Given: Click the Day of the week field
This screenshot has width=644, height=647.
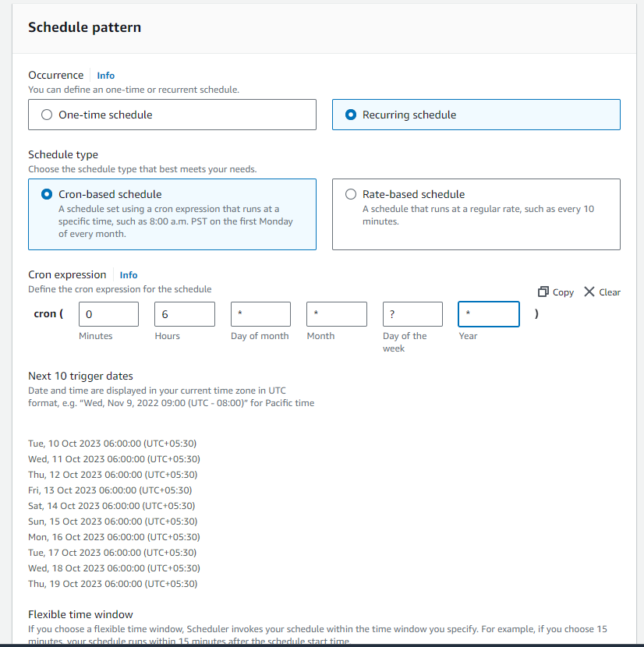Looking at the screenshot, I should tap(412, 314).
